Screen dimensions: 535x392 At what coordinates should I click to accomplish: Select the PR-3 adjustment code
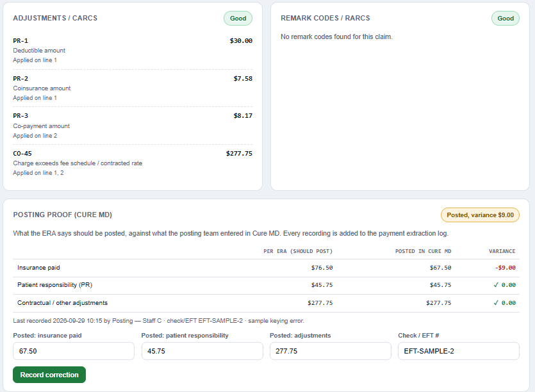tap(21, 116)
